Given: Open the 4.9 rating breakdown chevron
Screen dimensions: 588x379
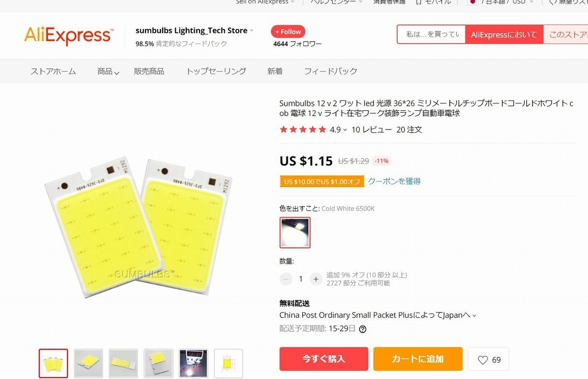Looking at the screenshot, I should [x=345, y=130].
